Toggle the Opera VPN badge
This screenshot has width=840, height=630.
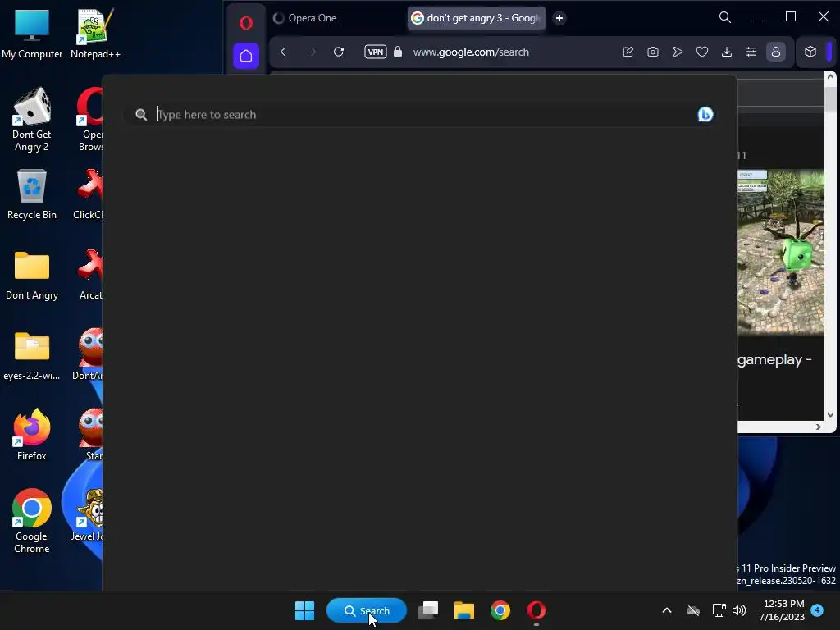376,52
